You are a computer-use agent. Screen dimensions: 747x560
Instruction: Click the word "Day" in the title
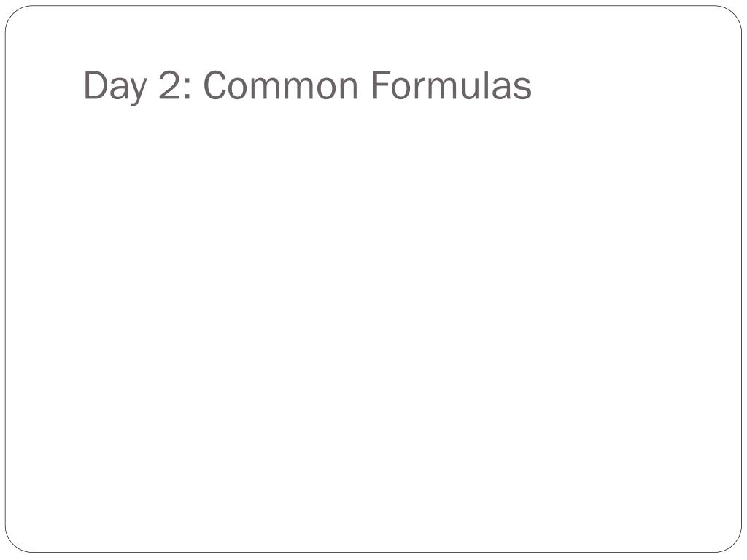coord(115,87)
